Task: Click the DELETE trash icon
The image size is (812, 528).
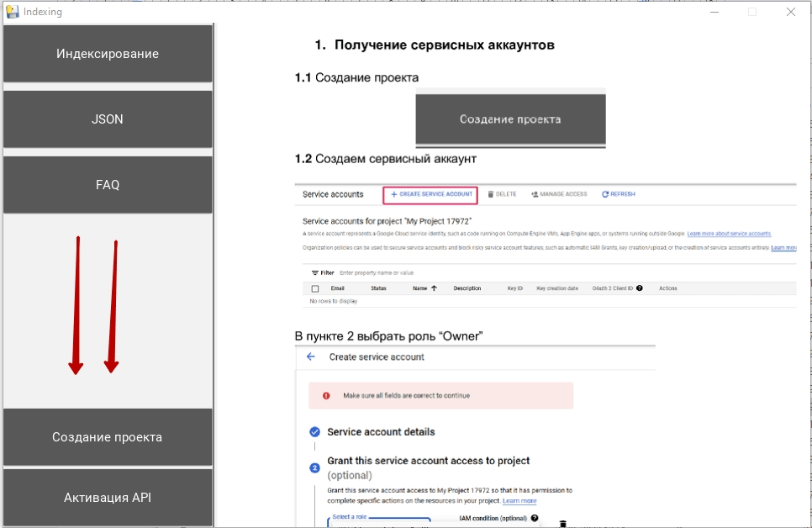Action: click(x=493, y=194)
